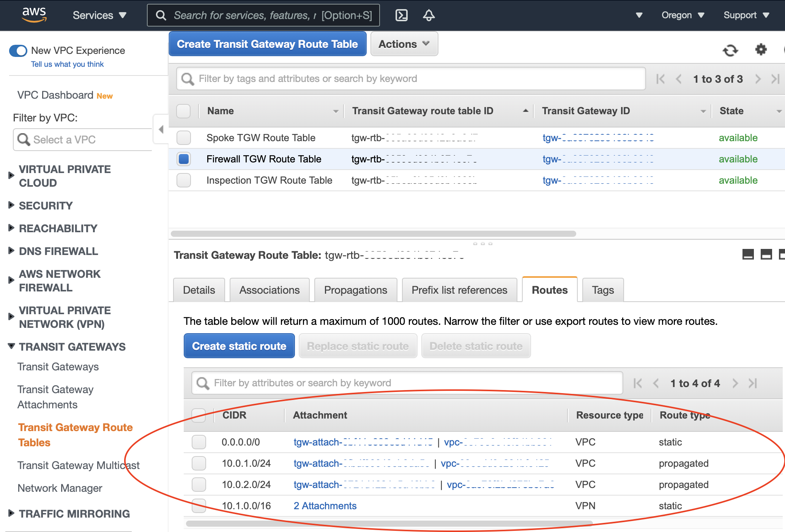Expand the SECURITY sidebar section
The image size is (785, 532).
[46, 206]
